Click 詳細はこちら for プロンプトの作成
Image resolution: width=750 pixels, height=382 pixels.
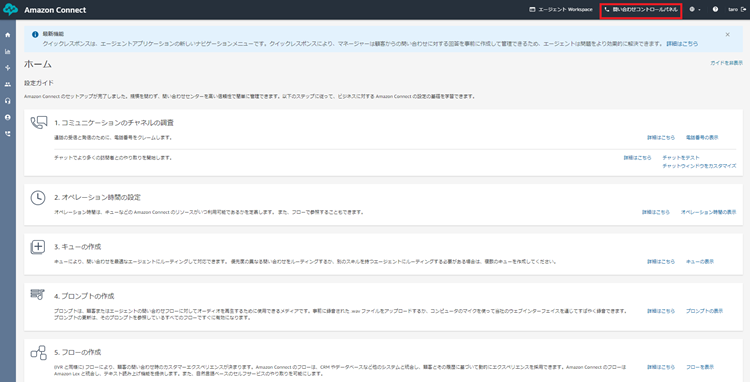tap(661, 311)
